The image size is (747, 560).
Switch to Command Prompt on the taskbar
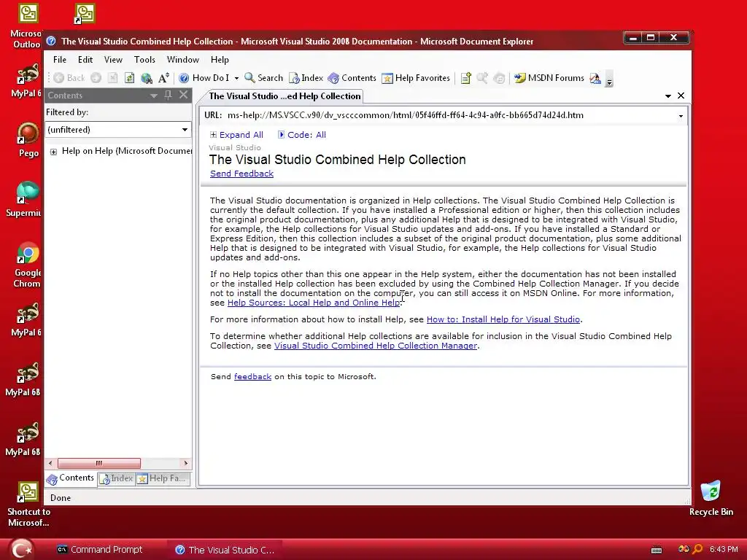(x=100, y=550)
